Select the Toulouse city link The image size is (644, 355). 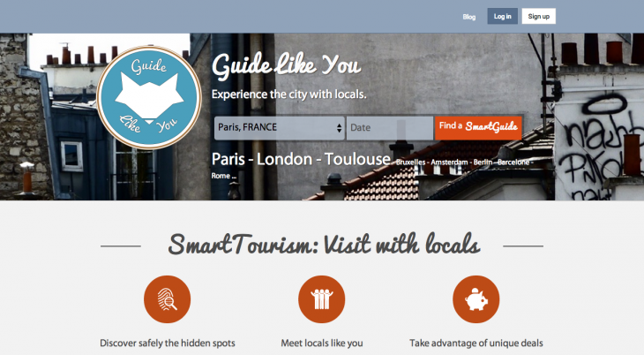coord(357,160)
